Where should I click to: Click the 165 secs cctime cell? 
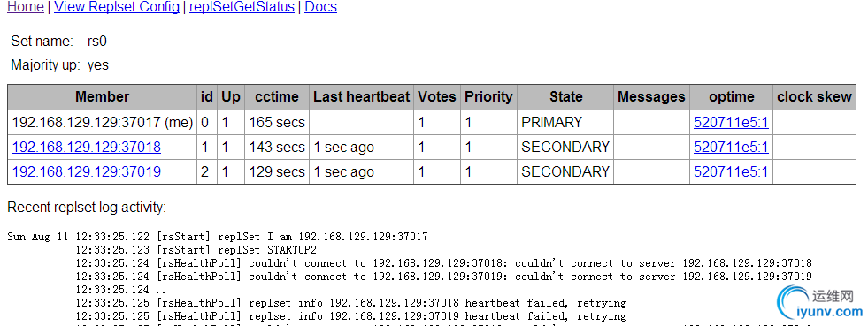[277, 123]
